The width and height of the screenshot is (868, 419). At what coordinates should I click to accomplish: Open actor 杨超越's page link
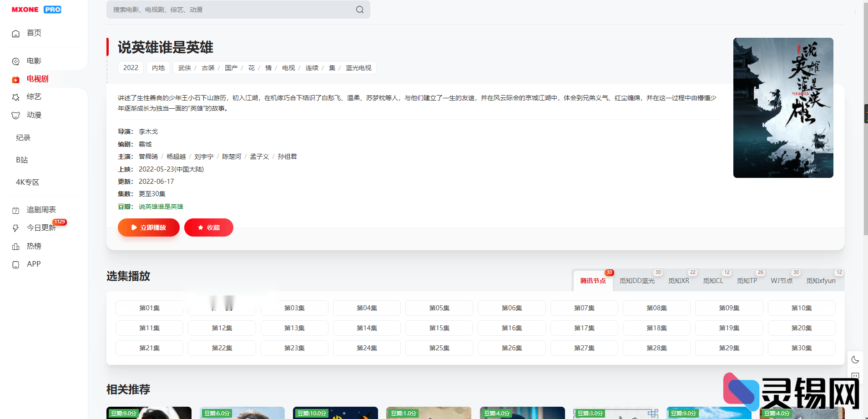tap(176, 156)
